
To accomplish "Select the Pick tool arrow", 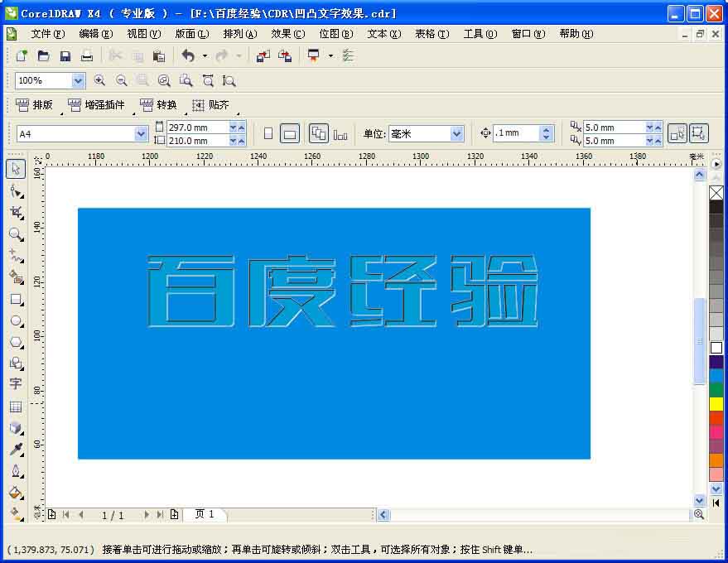I will (x=16, y=169).
